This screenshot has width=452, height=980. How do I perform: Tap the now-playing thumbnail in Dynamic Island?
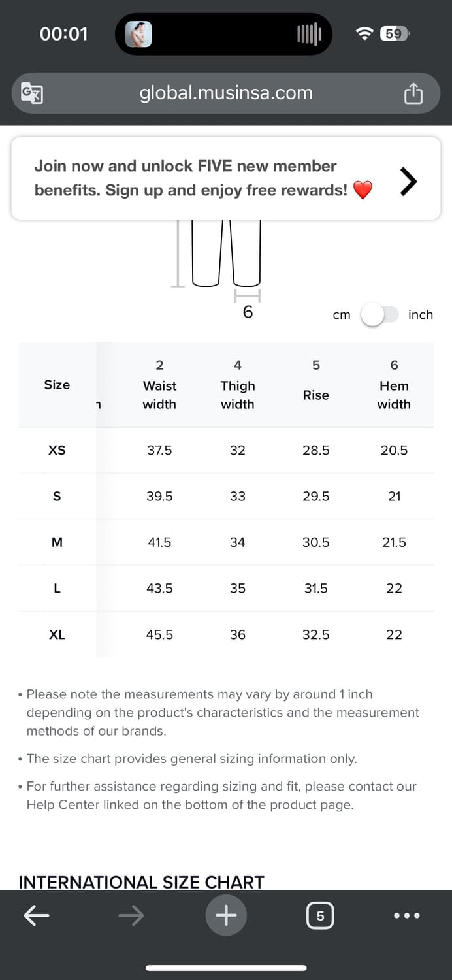point(138,34)
